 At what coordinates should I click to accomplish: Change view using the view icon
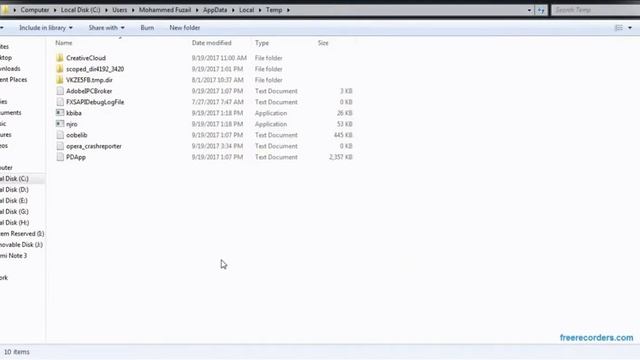(x=619, y=28)
